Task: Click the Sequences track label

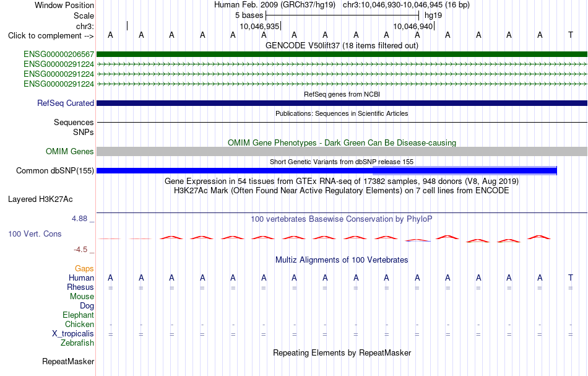Action: 74,122
